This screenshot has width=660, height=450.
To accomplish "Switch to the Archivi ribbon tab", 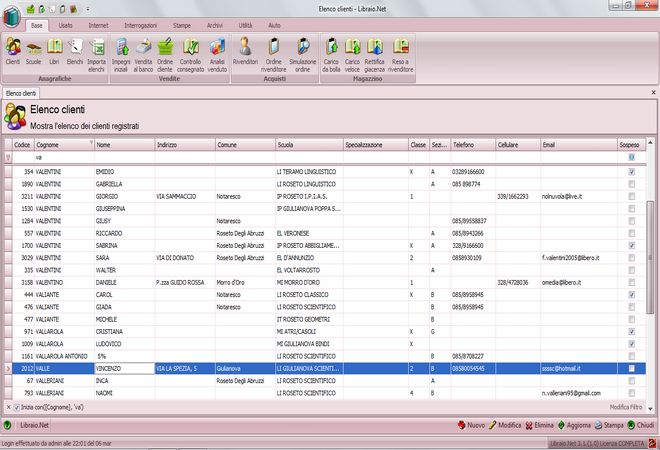I will 214,26.
